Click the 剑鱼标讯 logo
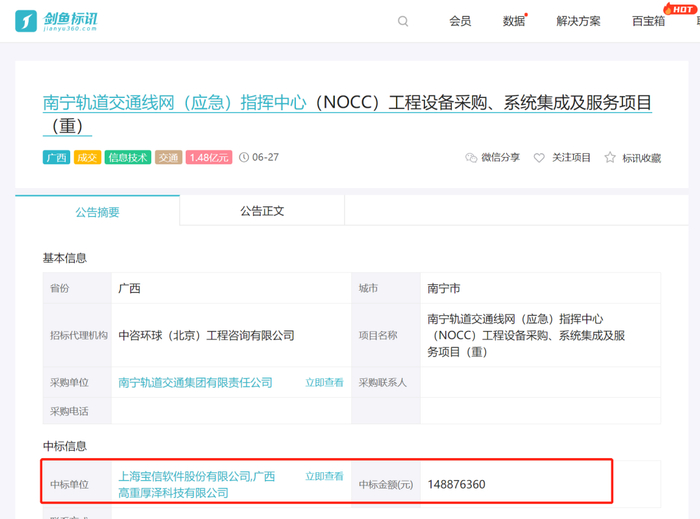 click(56, 21)
